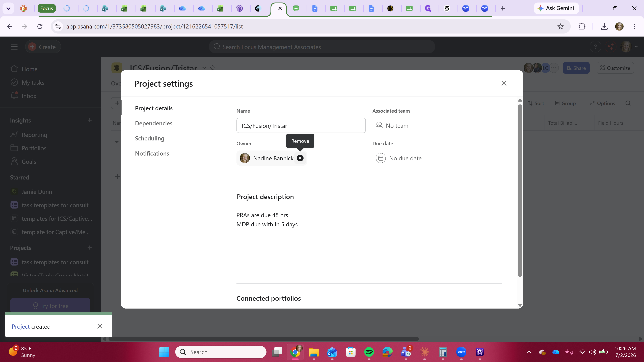Open the Asana AI sparkle icon
This screenshot has height=362, width=644.
(x=610, y=47)
